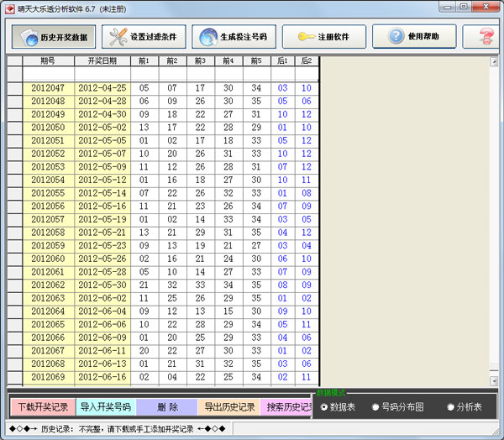Click the cell 2012069
The width and height of the screenshot is (504, 440).
[48, 377]
